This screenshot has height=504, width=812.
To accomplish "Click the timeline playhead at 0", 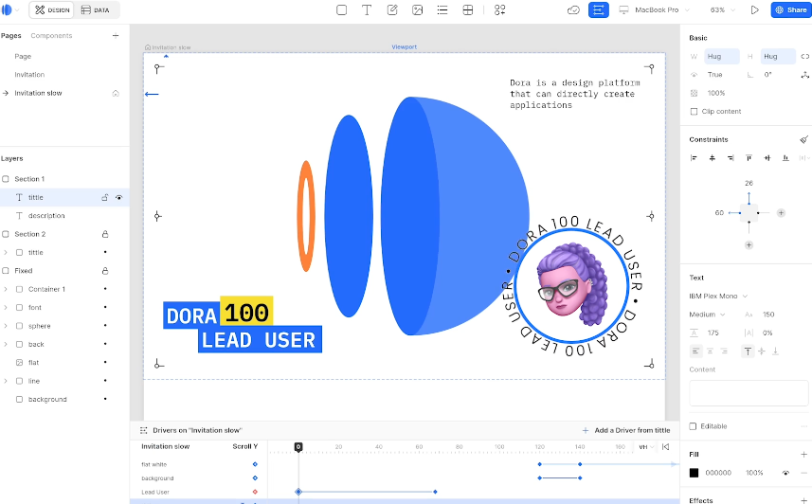I will (298, 446).
